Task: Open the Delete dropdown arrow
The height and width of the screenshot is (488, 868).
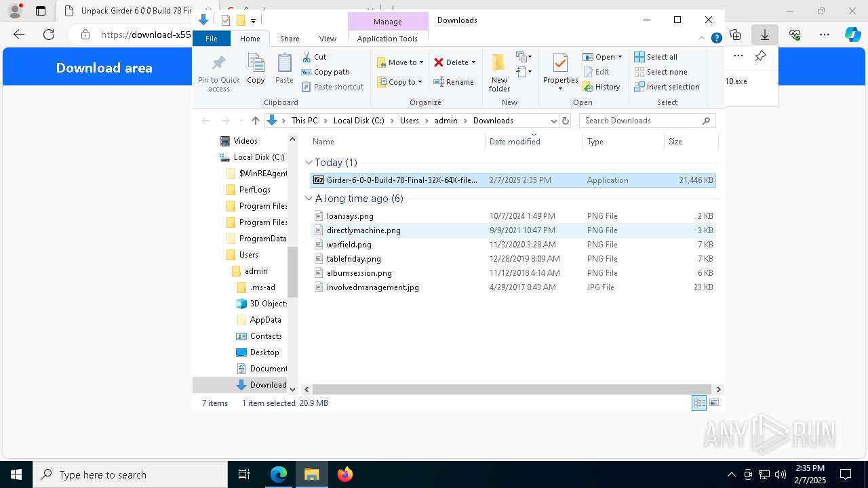Action: (x=473, y=62)
